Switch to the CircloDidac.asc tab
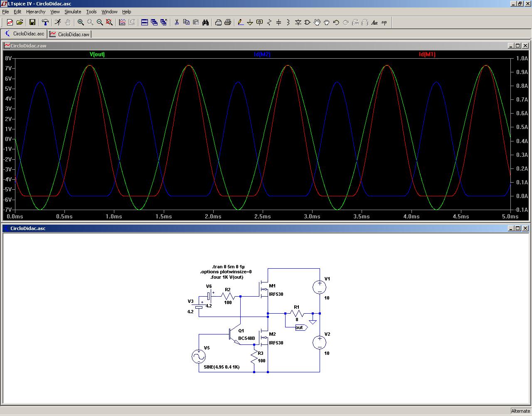 25,34
